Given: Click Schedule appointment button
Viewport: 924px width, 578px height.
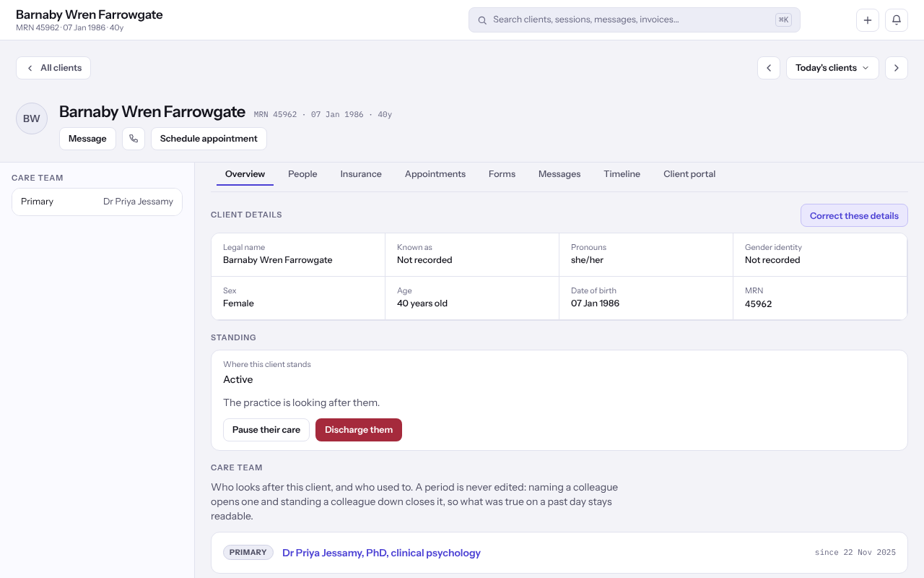Looking at the screenshot, I should tap(209, 139).
